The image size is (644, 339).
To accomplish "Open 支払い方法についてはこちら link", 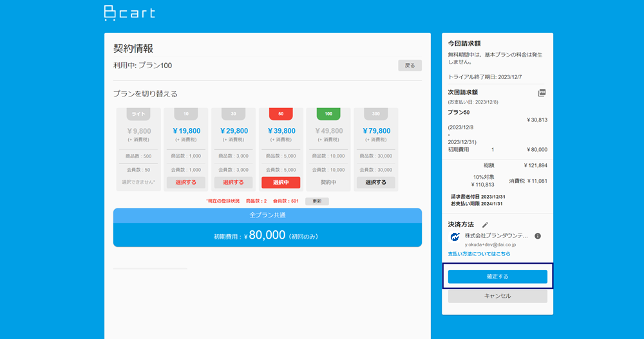I will pyautogui.click(x=479, y=254).
